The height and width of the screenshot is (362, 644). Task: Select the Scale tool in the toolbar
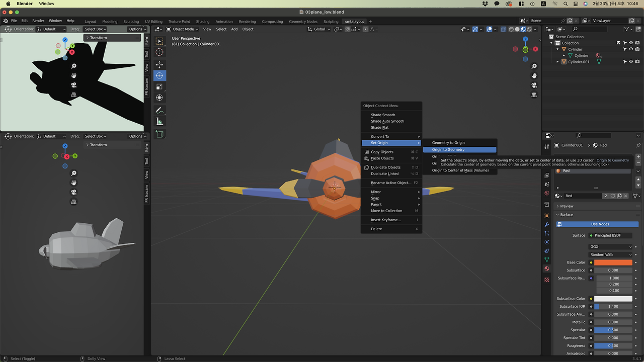click(159, 86)
